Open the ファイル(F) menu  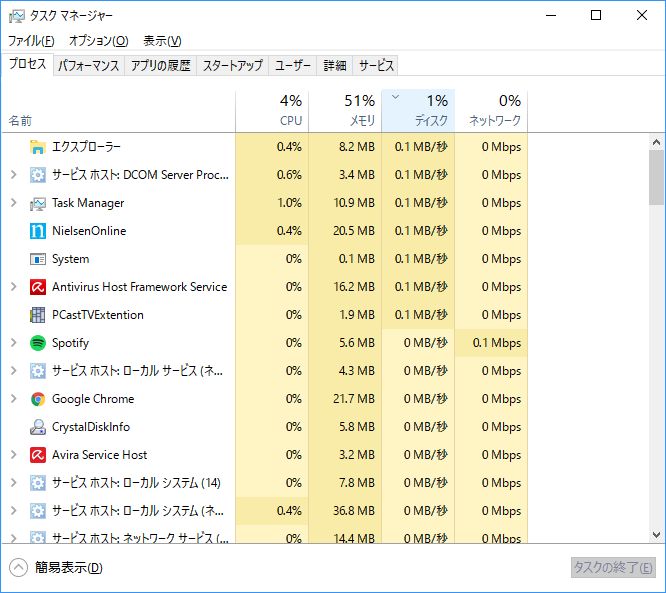[x=31, y=41]
